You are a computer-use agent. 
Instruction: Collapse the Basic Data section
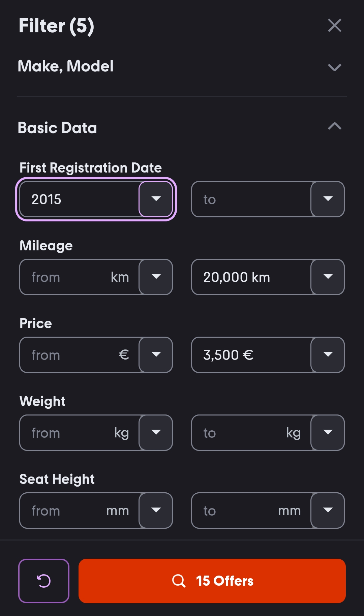click(334, 127)
